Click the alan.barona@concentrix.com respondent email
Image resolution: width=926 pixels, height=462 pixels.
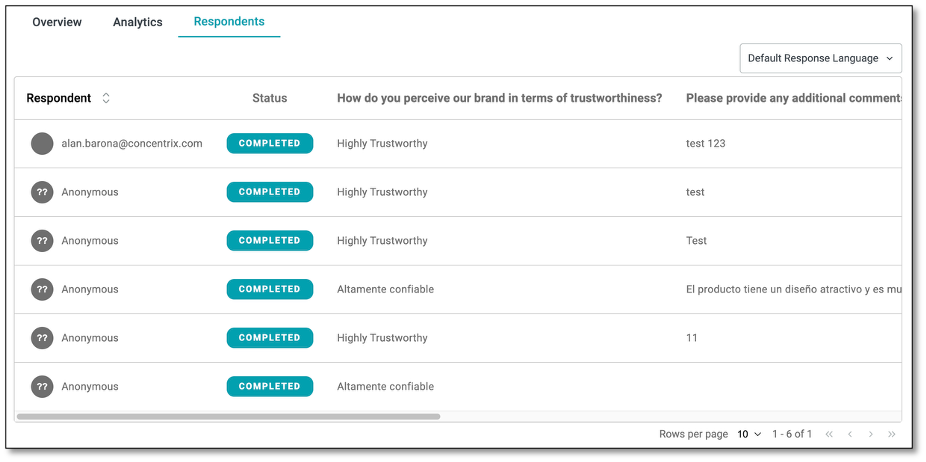132,144
